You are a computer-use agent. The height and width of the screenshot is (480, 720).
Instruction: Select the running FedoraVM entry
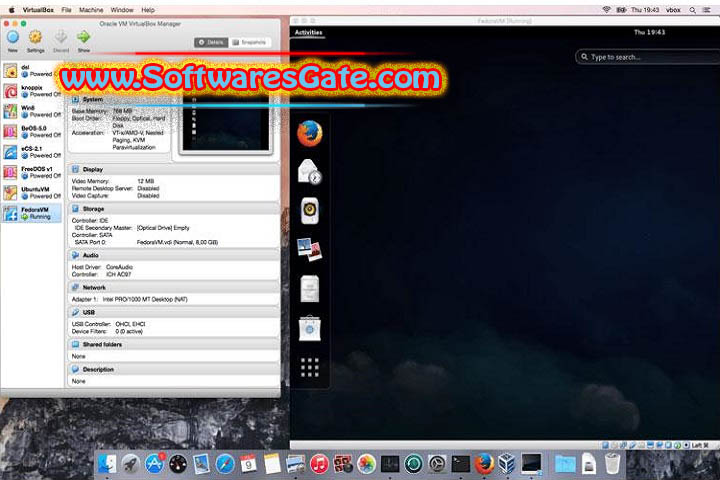point(32,213)
